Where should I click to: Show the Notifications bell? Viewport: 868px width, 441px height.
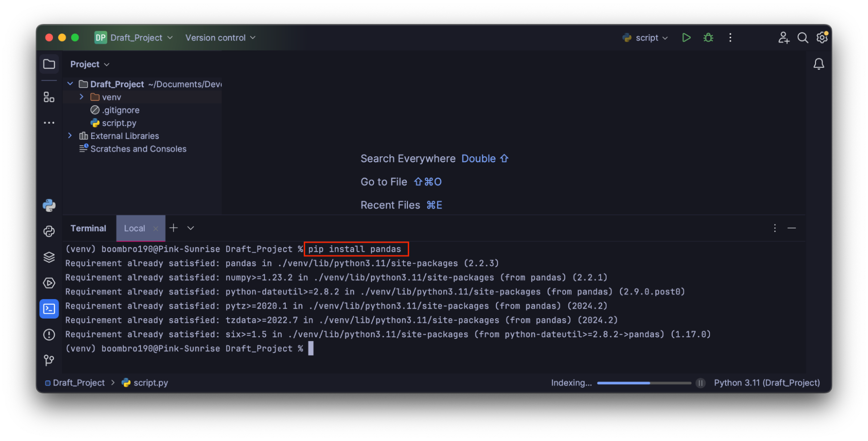(819, 64)
